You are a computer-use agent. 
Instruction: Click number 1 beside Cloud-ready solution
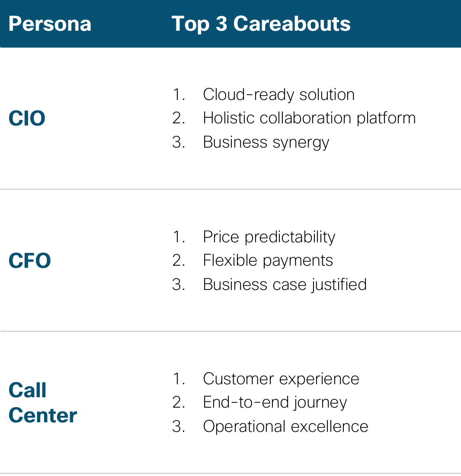pyautogui.click(x=179, y=94)
